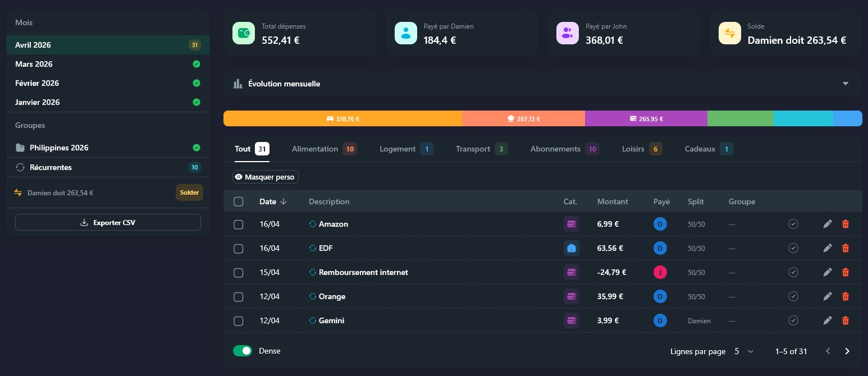
Task: Delete the EDF expense row
Action: tap(845, 248)
